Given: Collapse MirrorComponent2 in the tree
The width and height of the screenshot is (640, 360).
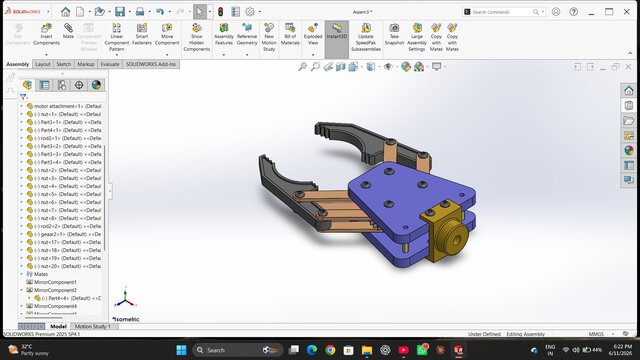Looking at the screenshot, I should 22,290.
